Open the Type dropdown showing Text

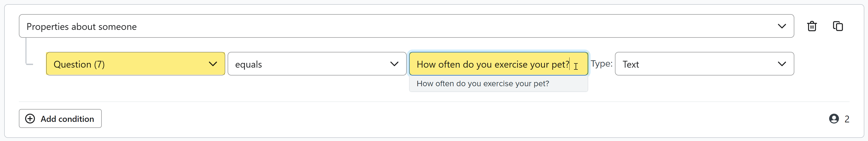click(704, 64)
